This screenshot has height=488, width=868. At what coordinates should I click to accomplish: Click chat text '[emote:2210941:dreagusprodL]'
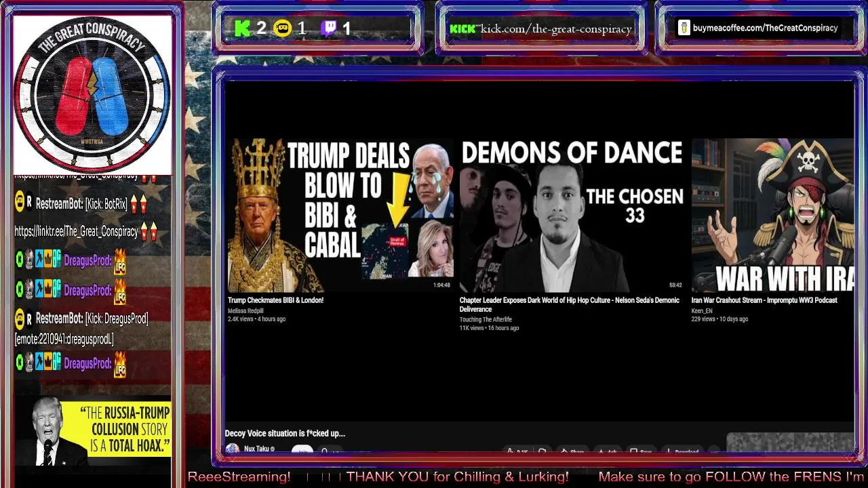[x=64, y=339]
